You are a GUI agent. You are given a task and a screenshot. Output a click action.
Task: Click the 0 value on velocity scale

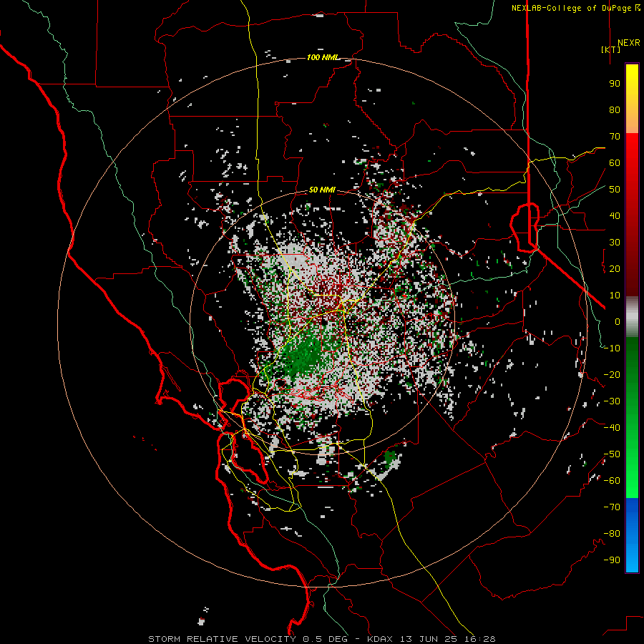coord(618,322)
